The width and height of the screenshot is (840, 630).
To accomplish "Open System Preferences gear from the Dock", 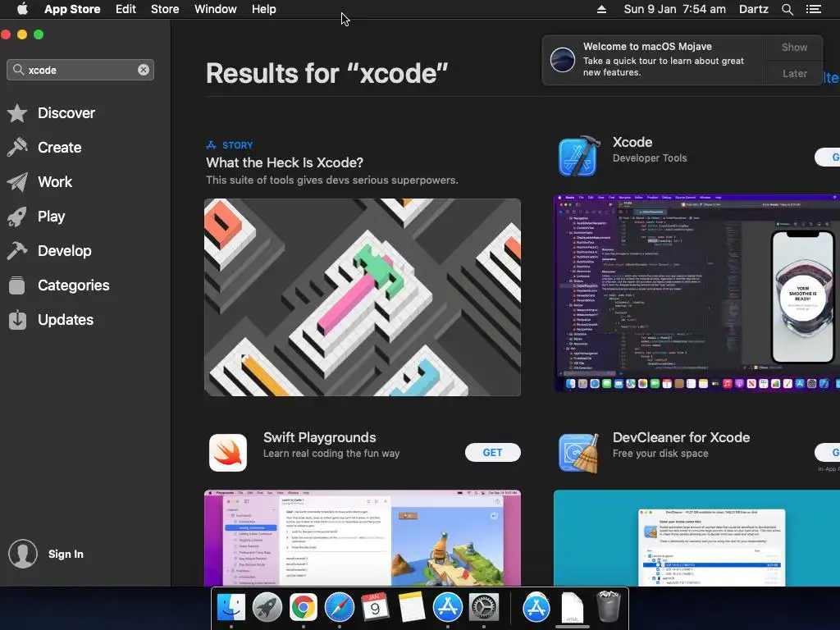I will point(484,608).
